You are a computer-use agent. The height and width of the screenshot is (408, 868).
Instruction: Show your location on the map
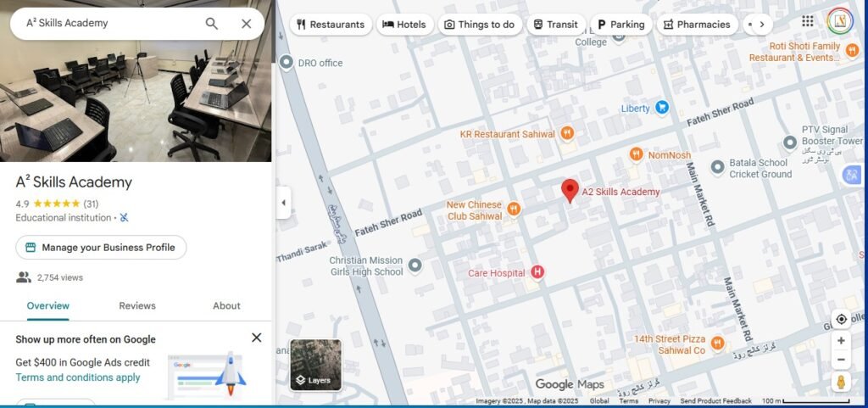tap(841, 319)
